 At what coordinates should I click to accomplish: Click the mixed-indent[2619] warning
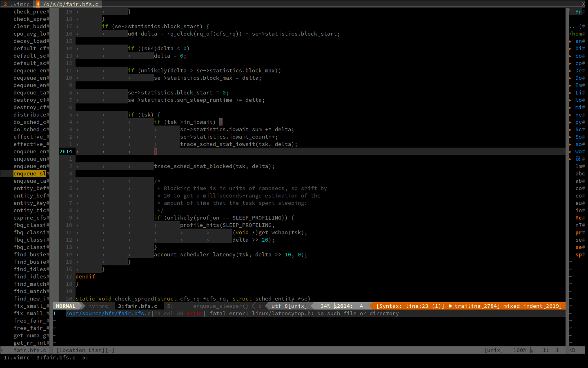tap(532, 306)
